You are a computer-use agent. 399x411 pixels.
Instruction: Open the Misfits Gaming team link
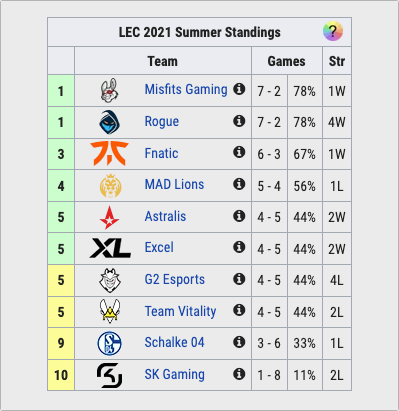(186, 89)
